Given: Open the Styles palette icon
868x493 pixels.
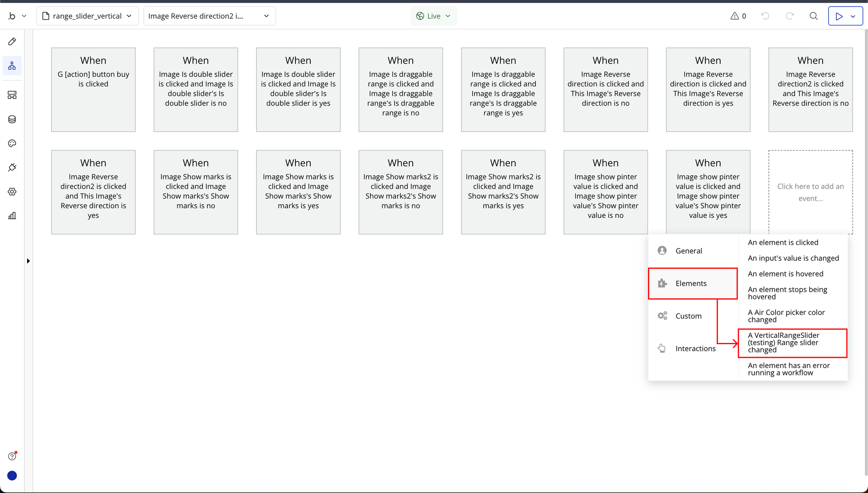Looking at the screenshot, I should pyautogui.click(x=12, y=143).
